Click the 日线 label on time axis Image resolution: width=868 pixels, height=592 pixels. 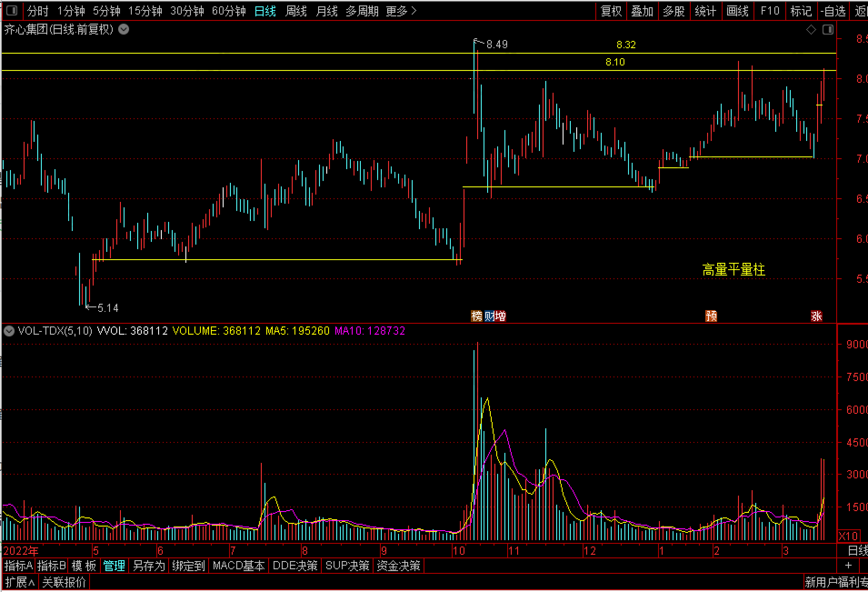[858, 551]
